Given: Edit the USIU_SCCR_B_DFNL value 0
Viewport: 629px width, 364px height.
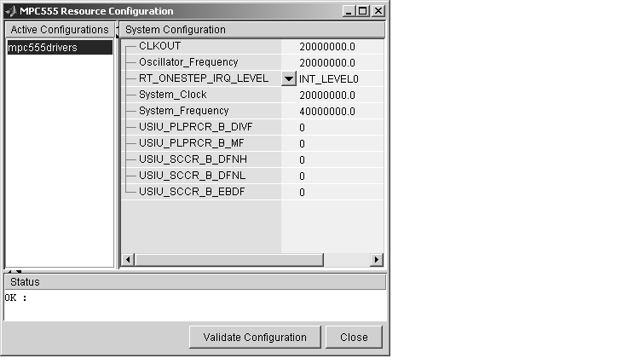Looking at the screenshot, I should pyautogui.click(x=332, y=176).
